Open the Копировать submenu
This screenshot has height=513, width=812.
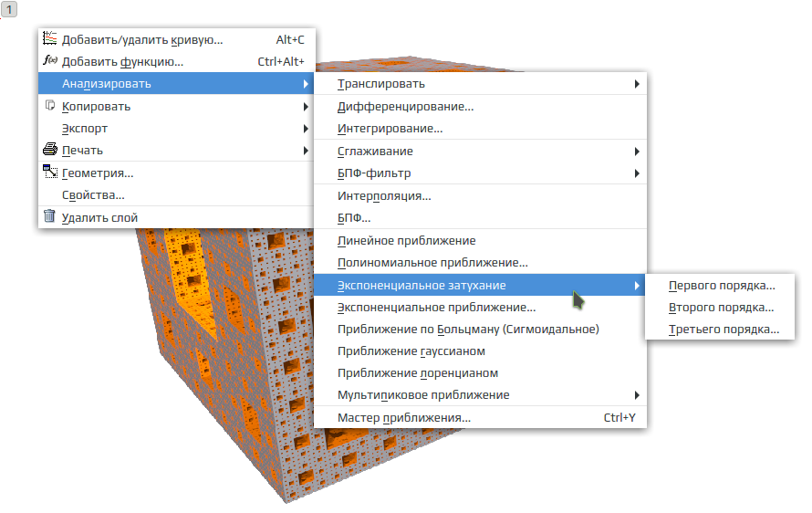coord(177,106)
